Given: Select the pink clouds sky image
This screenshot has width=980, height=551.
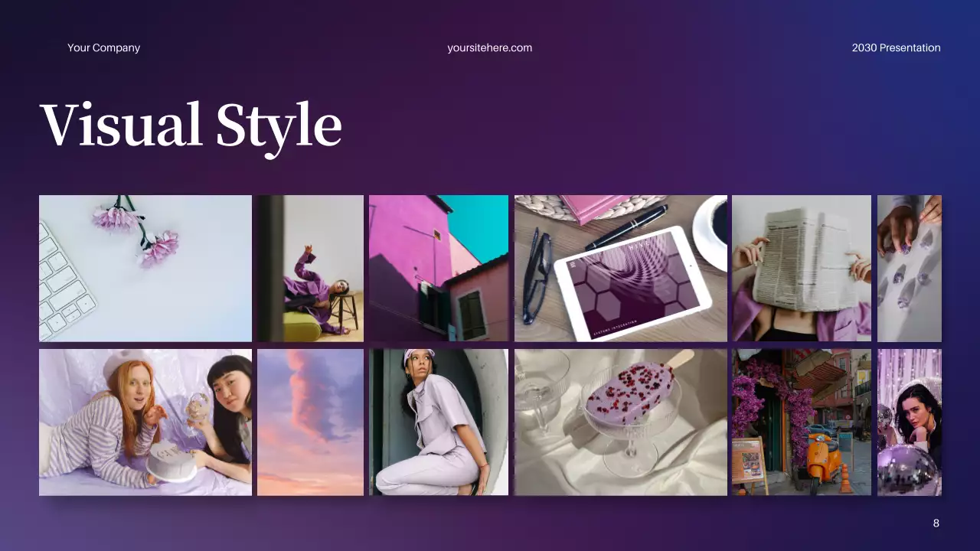Looking at the screenshot, I should tap(309, 422).
